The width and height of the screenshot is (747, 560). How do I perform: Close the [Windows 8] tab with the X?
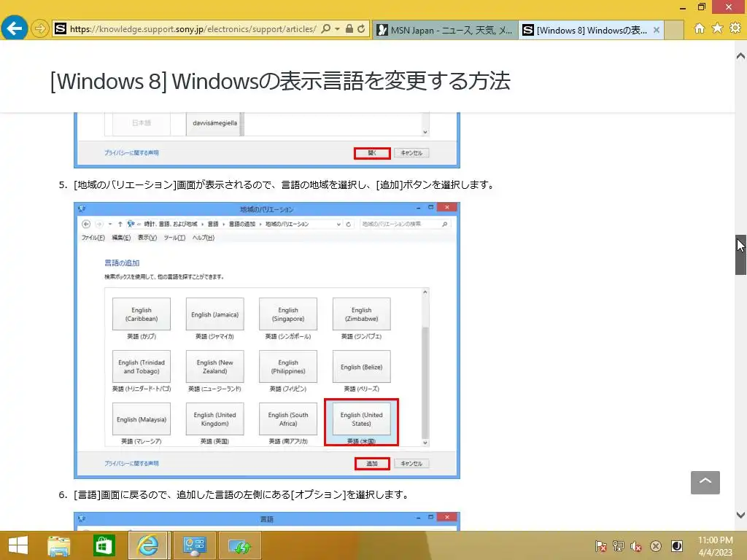[657, 30]
